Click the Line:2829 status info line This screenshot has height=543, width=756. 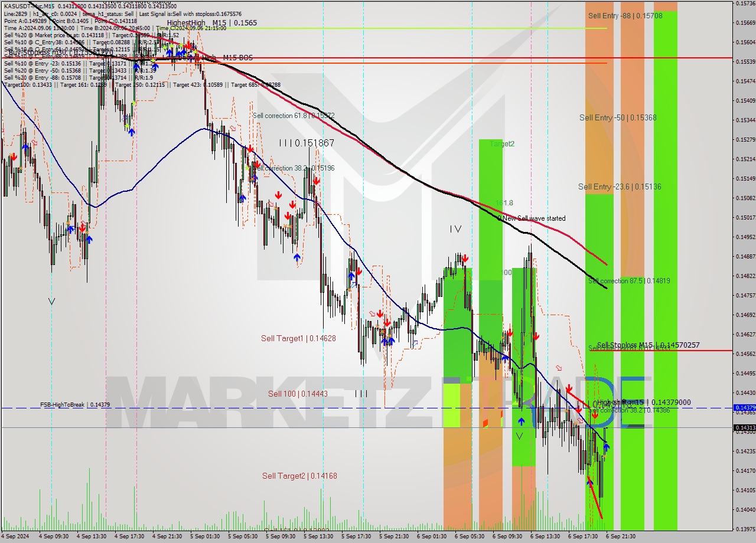[x=122, y=14]
